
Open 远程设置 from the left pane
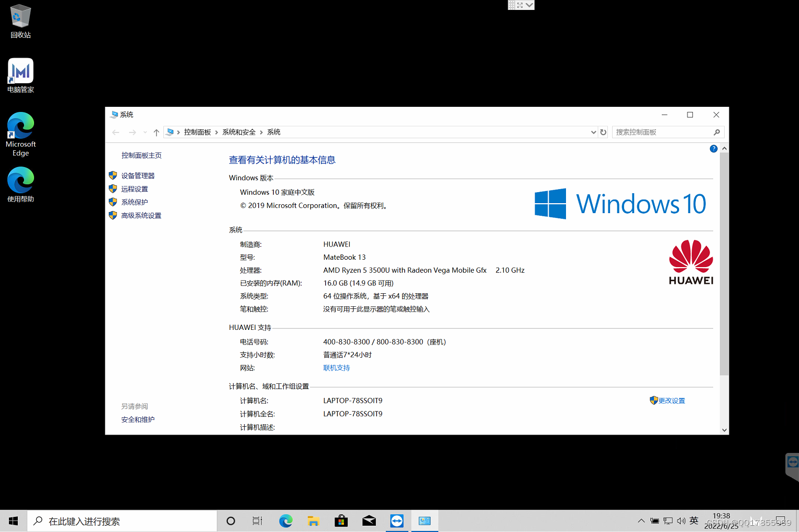pyautogui.click(x=135, y=189)
